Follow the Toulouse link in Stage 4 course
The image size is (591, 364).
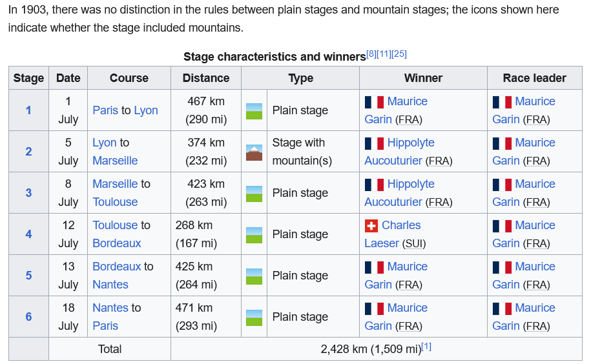point(115,225)
